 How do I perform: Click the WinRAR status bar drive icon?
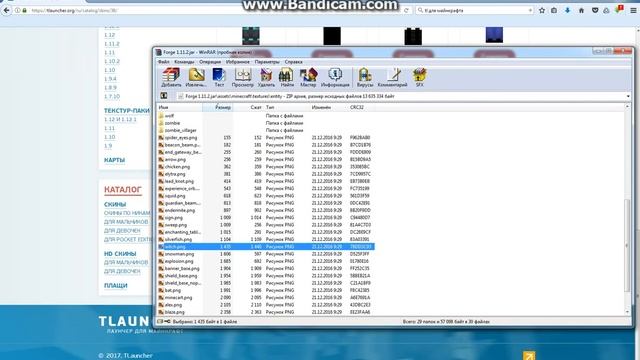point(160,322)
